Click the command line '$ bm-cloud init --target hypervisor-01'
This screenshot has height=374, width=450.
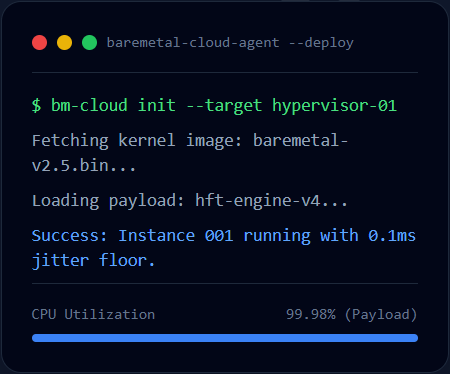pos(214,106)
